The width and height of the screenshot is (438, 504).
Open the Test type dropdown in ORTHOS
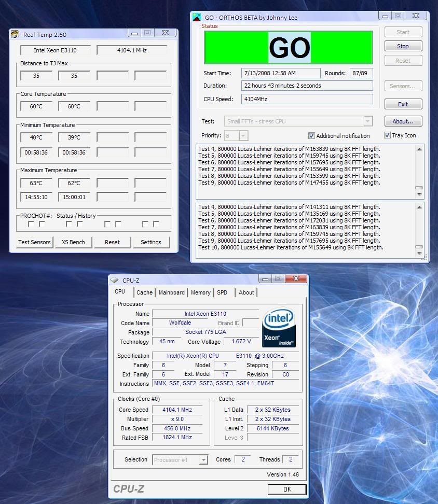point(367,121)
